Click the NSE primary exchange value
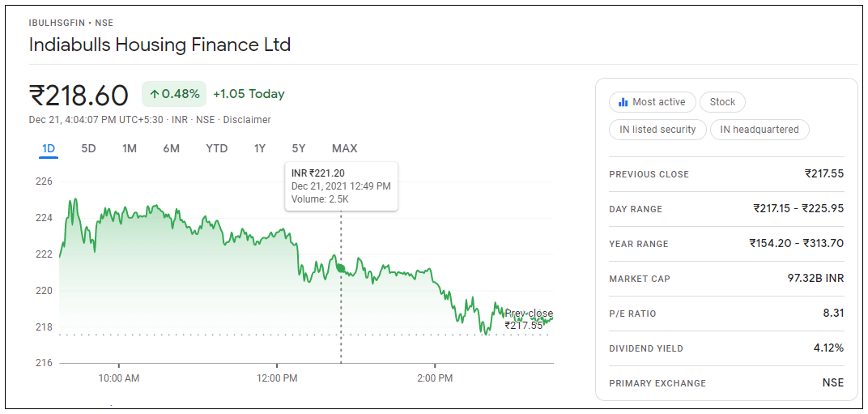 point(833,383)
